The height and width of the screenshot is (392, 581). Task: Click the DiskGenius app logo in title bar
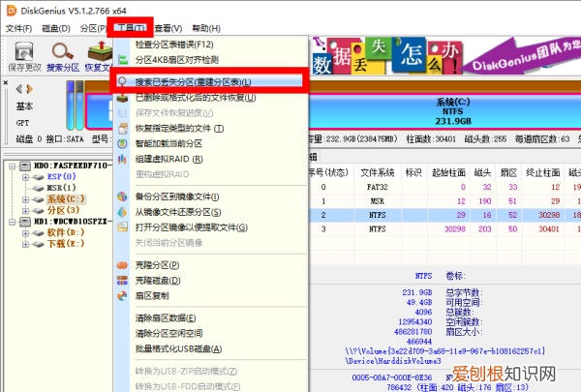tap(12, 11)
